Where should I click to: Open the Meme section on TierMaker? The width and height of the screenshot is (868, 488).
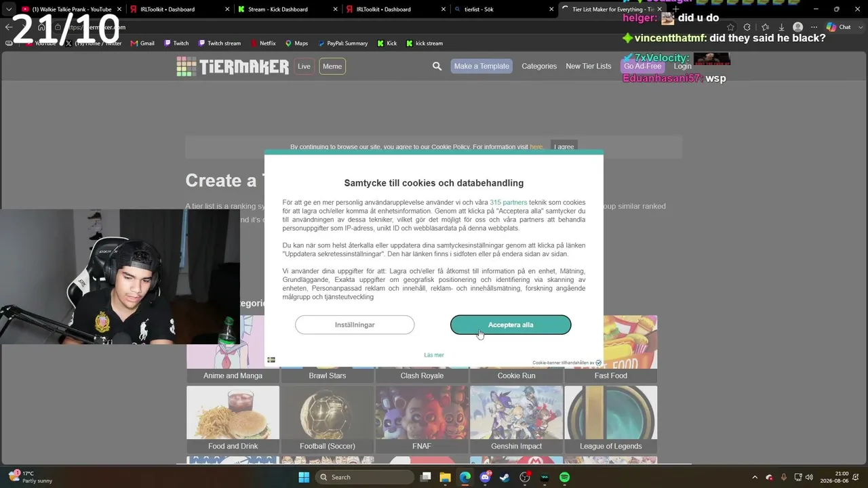pyautogui.click(x=332, y=66)
